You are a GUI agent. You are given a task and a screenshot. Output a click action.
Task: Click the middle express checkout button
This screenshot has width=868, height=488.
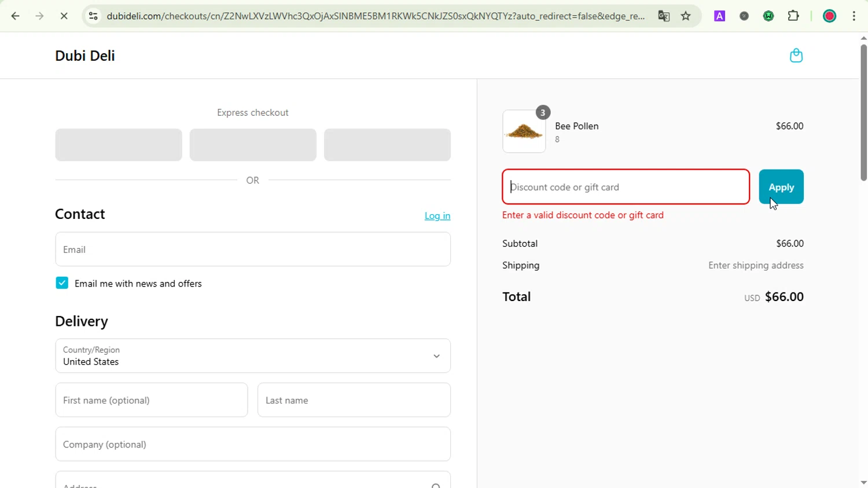[253, 145]
